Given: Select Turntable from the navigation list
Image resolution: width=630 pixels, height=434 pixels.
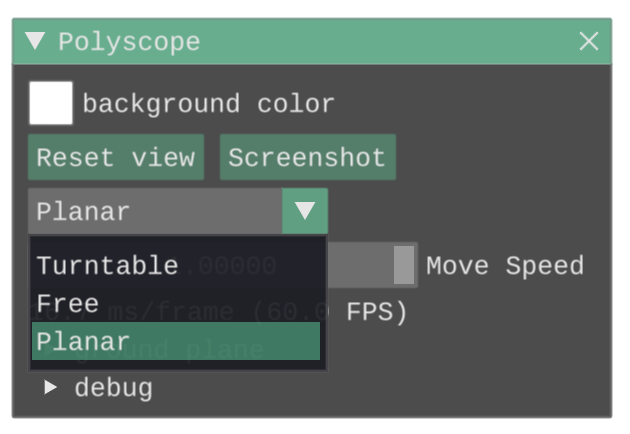Looking at the screenshot, I should [x=107, y=266].
